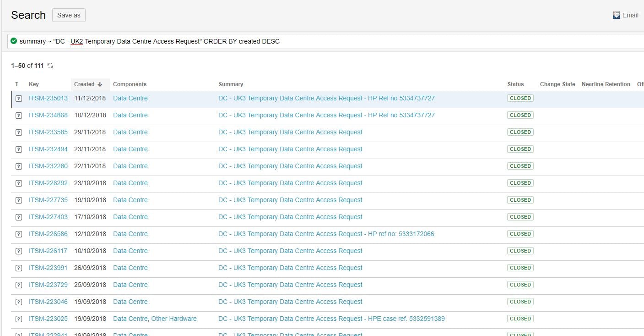Open summary with HPE case ref. 5332591389
Viewport: 644px width, 336px height.
coord(331,319)
